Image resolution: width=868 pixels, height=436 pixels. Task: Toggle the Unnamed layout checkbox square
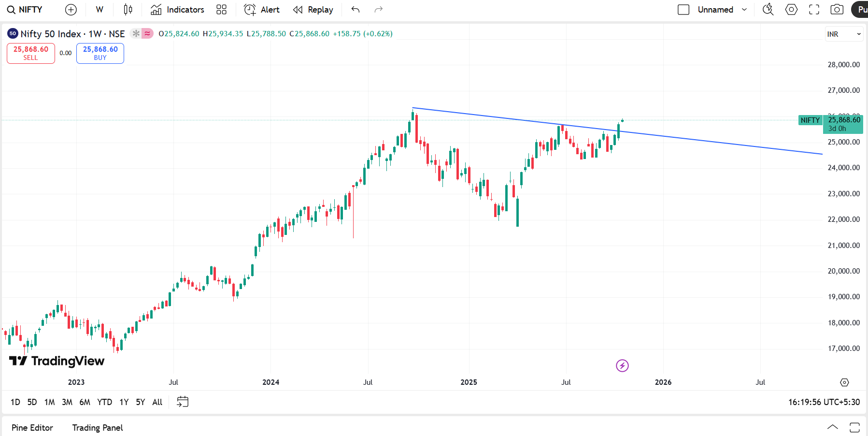(x=683, y=10)
